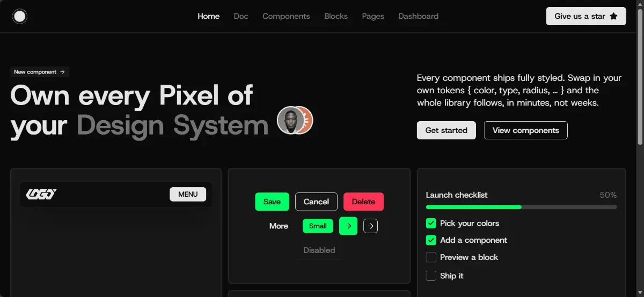Click the Get started button

pyautogui.click(x=447, y=130)
